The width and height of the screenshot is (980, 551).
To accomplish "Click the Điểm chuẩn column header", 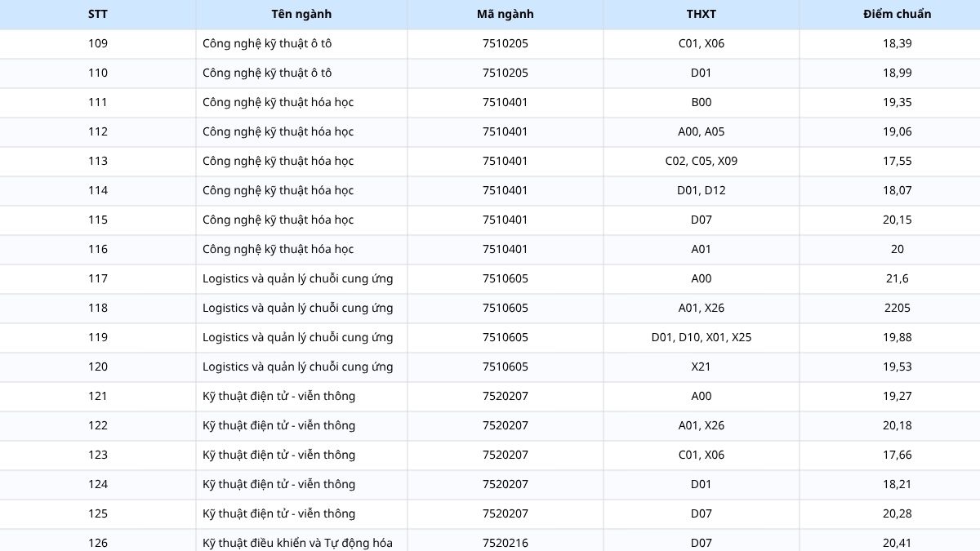I will point(898,14).
